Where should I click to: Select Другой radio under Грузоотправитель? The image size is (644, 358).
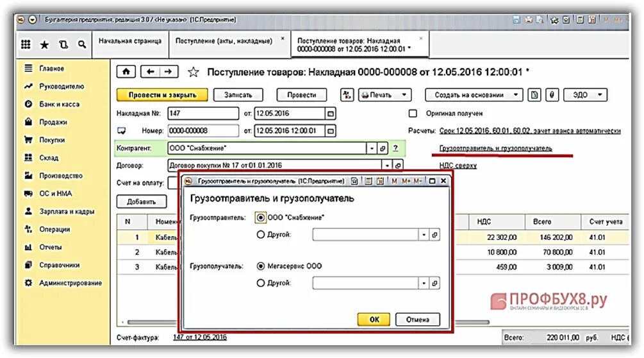(x=260, y=235)
